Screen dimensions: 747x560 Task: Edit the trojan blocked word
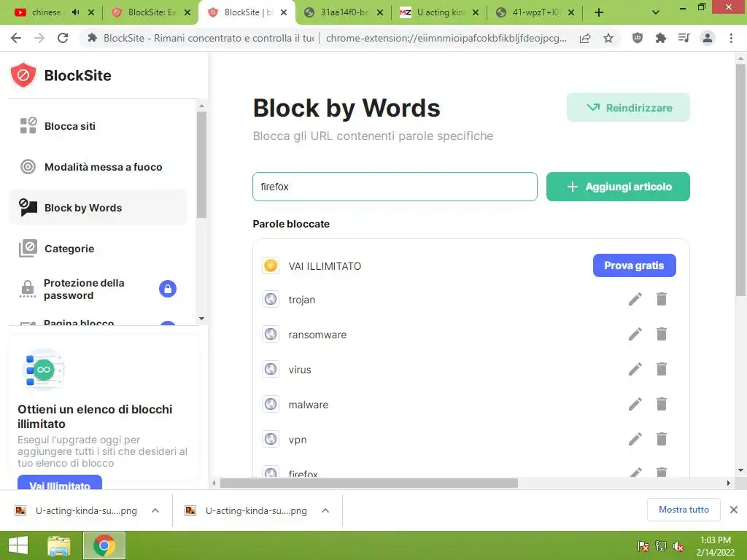pos(635,299)
